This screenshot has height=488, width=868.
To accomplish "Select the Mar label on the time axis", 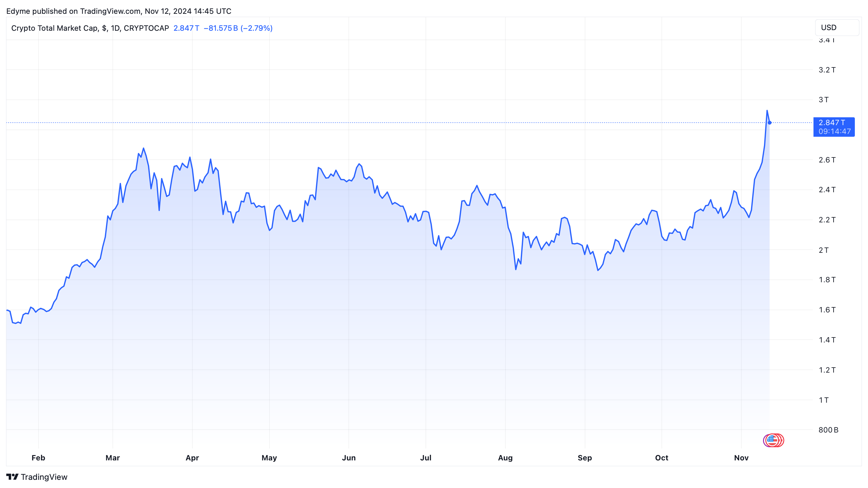I will pos(112,458).
